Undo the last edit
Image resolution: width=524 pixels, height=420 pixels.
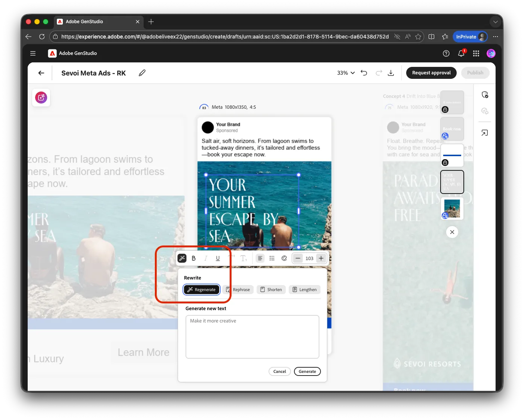364,73
